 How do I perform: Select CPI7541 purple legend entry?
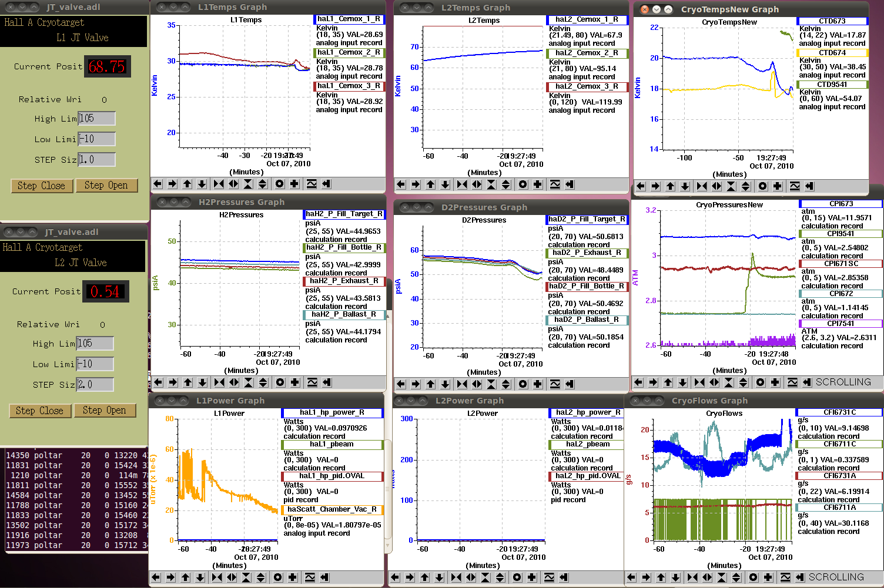coord(841,324)
